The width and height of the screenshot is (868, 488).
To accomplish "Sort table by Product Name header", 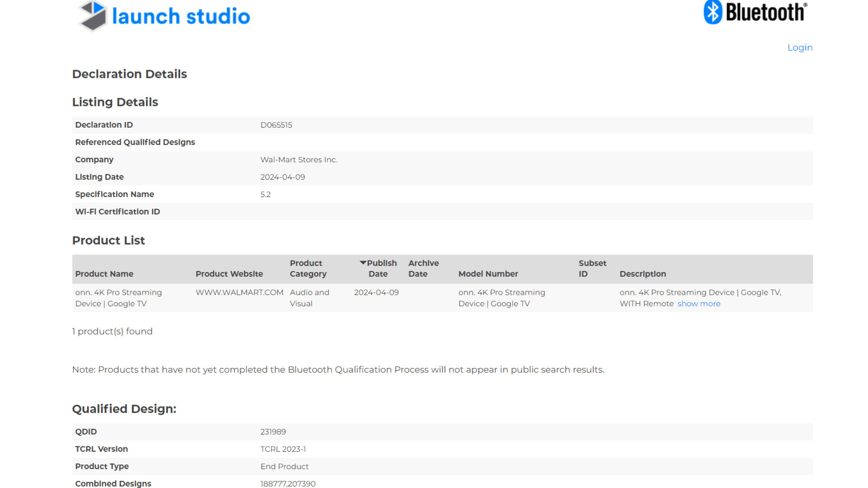I will [104, 274].
